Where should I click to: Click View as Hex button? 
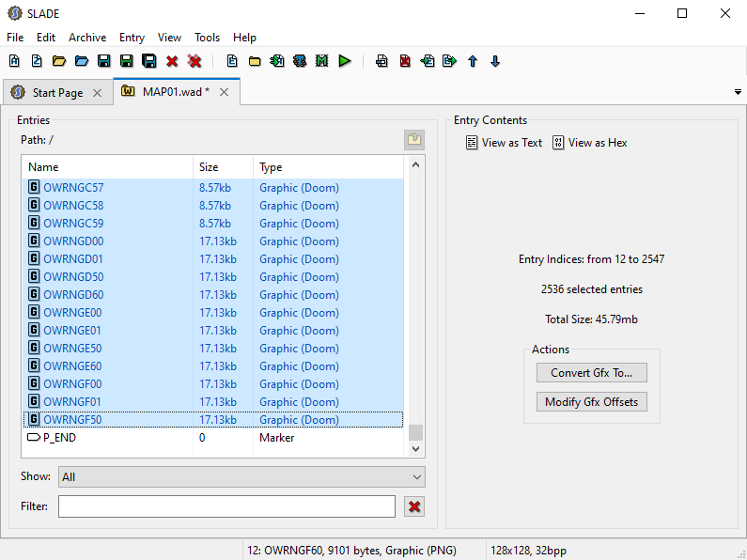click(590, 143)
